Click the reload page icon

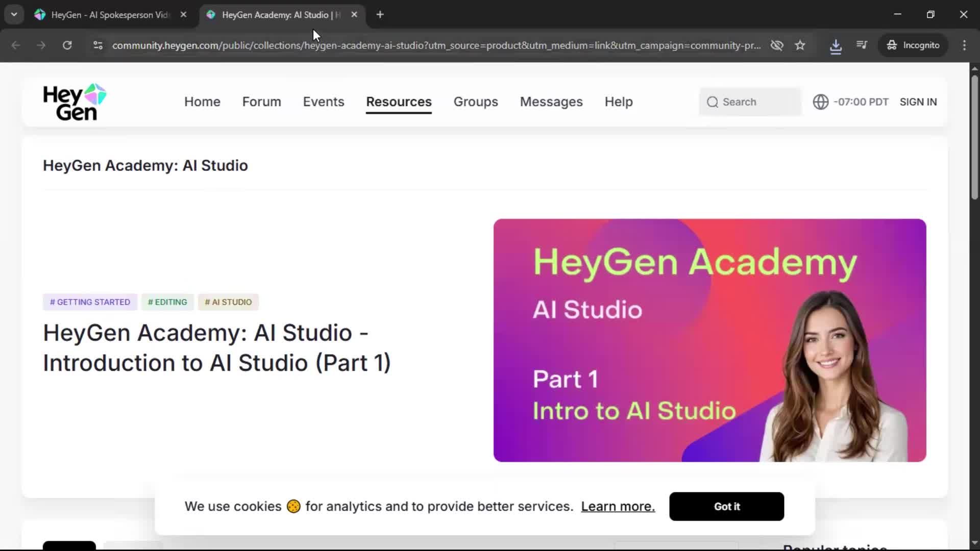(67, 45)
